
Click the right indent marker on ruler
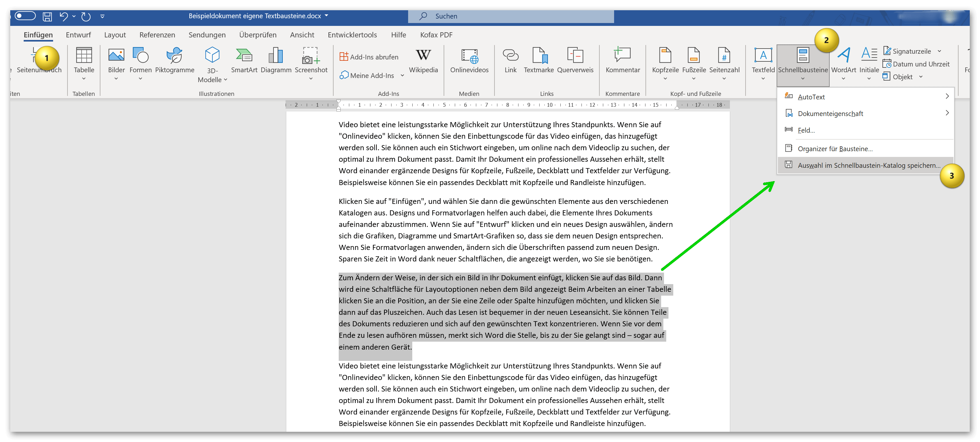pos(676,108)
